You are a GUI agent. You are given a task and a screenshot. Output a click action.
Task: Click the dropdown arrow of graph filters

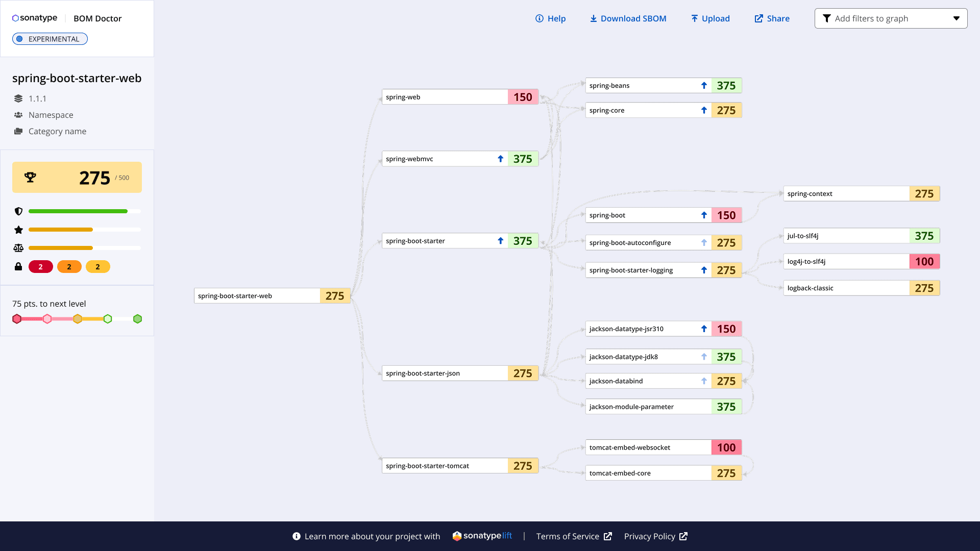(x=956, y=18)
